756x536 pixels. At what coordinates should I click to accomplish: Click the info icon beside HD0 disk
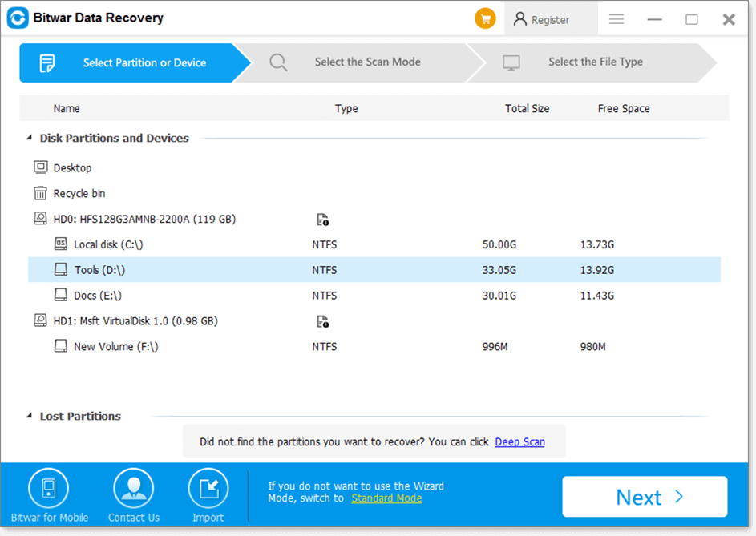[322, 220]
